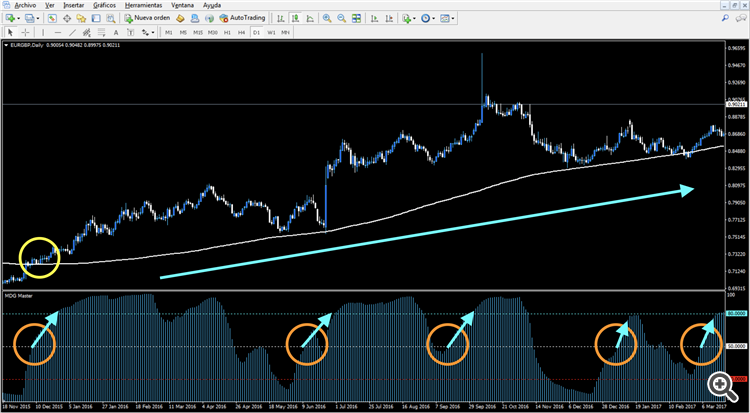Switch to W1 timeframe
The height and width of the screenshot is (413, 750).
click(271, 32)
